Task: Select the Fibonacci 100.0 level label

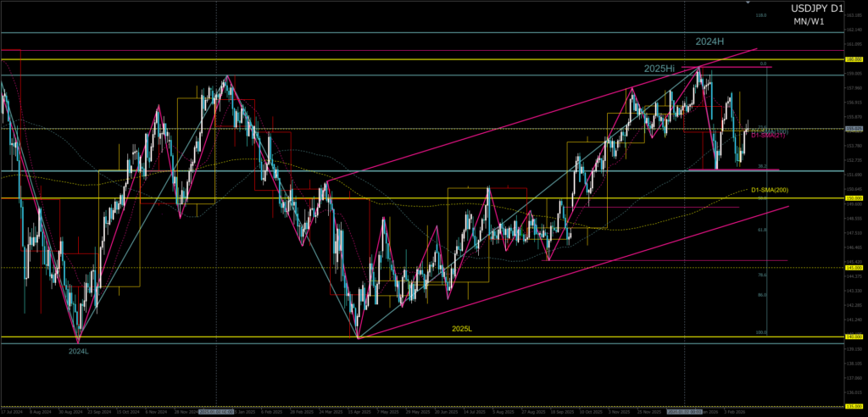Action: (x=761, y=332)
